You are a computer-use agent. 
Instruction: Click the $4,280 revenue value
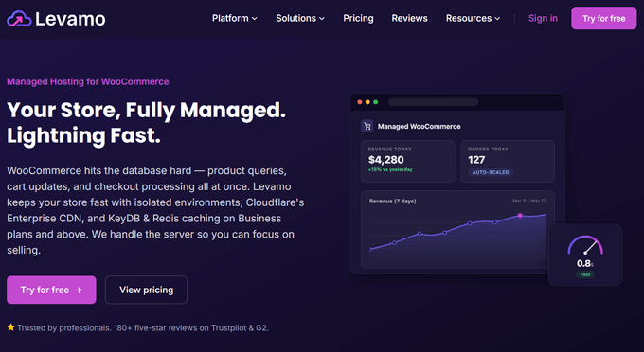point(386,160)
